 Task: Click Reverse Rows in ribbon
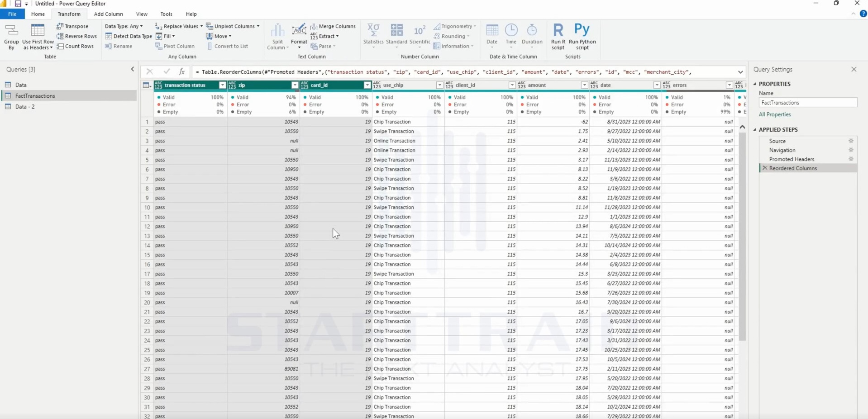pos(76,36)
